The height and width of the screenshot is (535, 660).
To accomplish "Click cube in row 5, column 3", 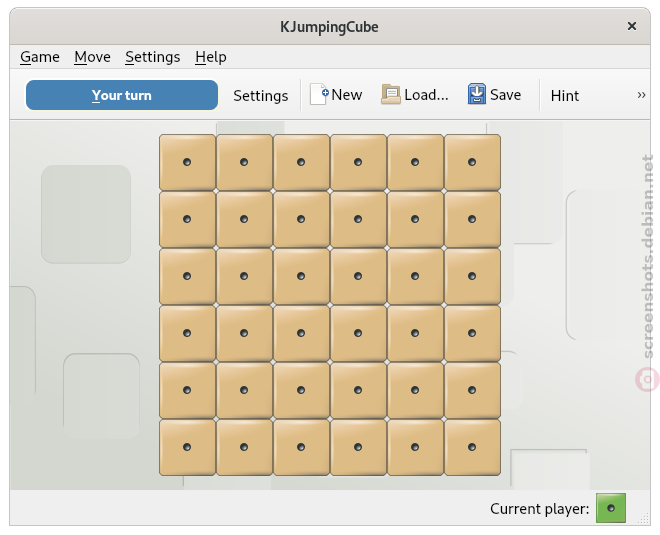I will coord(301,391).
